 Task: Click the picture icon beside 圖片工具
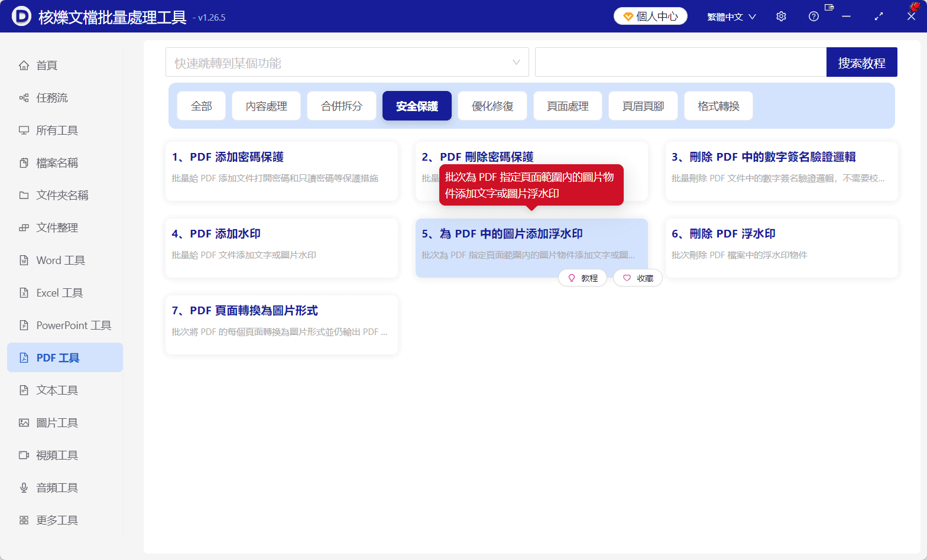pos(24,422)
